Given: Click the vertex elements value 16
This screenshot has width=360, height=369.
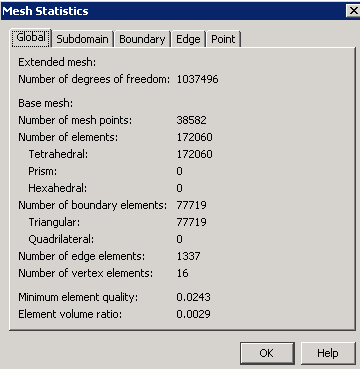Looking at the screenshot, I should point(182,273).
